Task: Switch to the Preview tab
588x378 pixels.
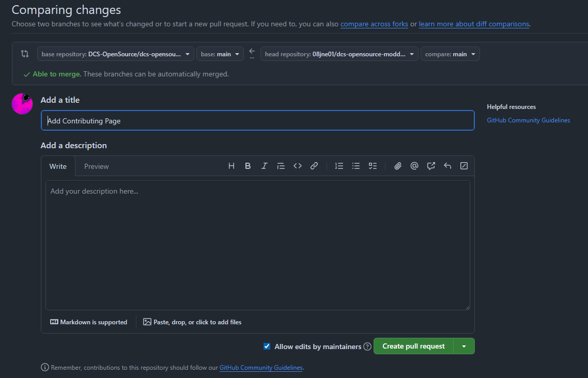Action: (97, 166)
